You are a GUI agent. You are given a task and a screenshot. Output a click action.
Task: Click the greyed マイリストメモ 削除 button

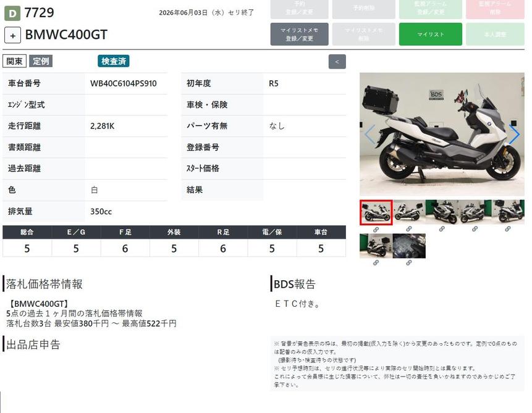(x=363, y=34)
